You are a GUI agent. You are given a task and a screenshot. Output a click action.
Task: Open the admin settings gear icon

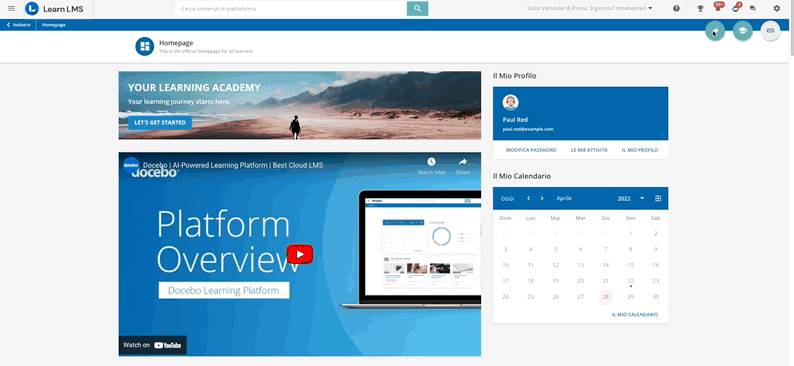[x=777, y=9]
